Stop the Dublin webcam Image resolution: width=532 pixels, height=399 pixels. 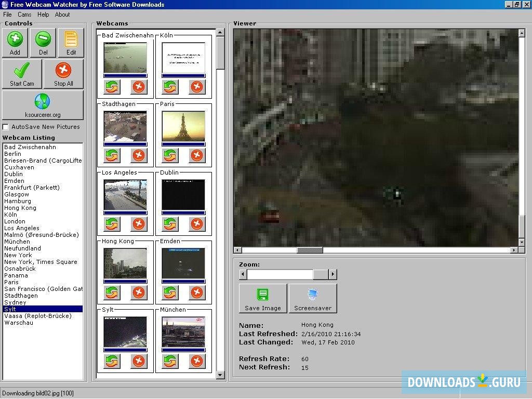coord(197,224)
